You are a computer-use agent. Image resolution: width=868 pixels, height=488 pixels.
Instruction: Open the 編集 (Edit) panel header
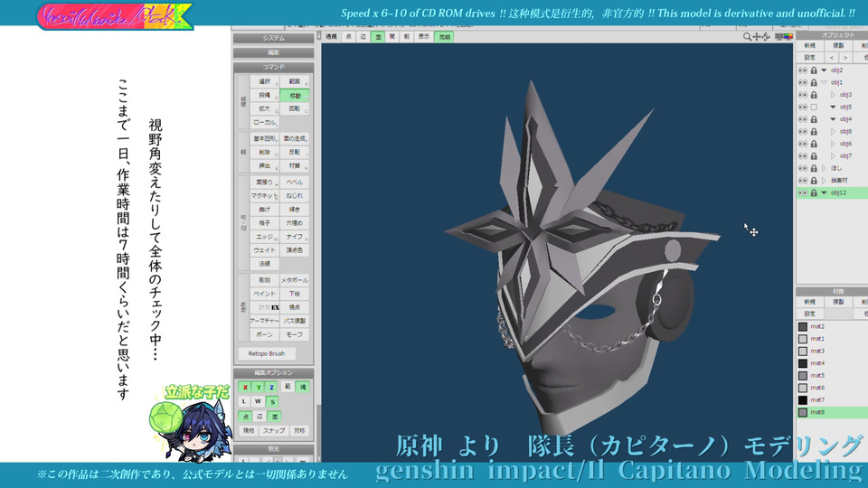coord(273,52)
